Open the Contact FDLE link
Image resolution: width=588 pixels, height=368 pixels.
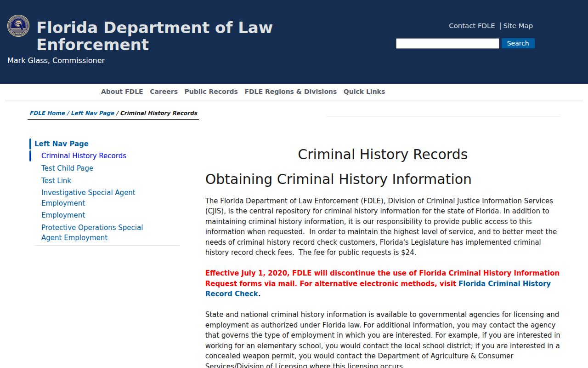472,26
